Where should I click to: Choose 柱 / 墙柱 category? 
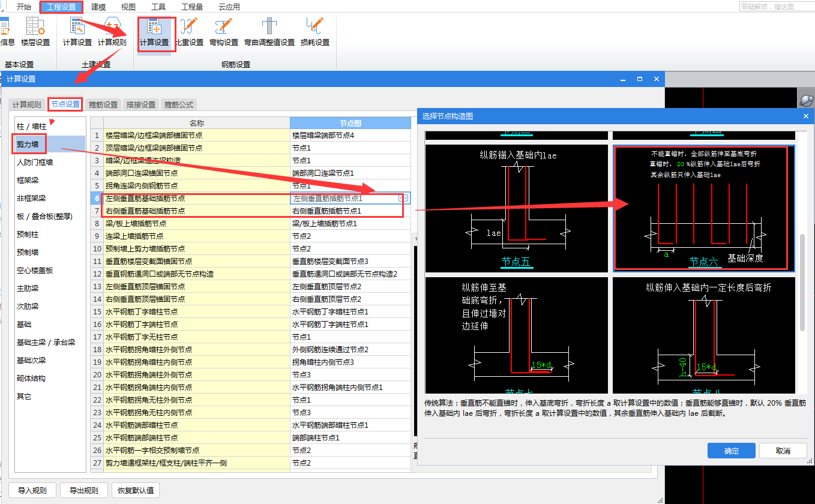pos(50,127)
